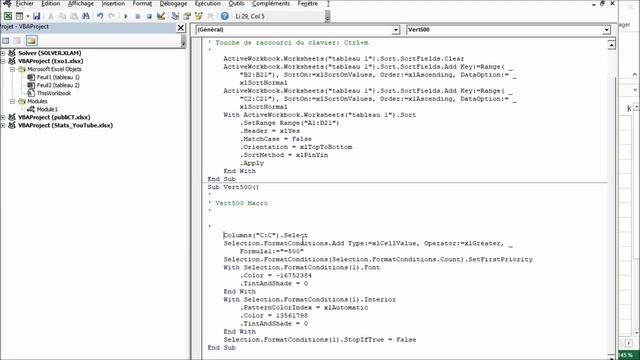This screenshot has width=640, height=360.
Task: Open the Insertion menu
Action: (x=113, y=4)
